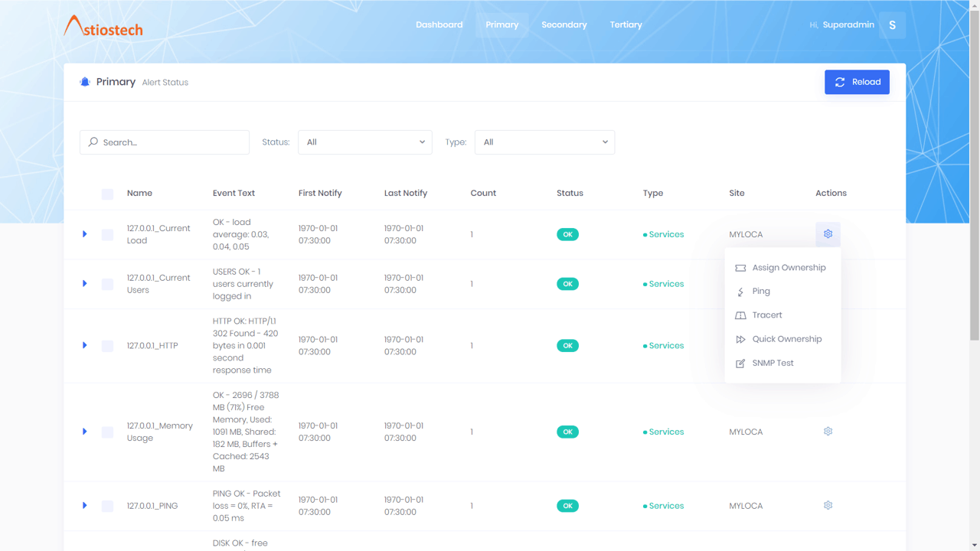Open gear actions for Memory Usage row
This screenshot has width=980, height=551.
(828, 432)
